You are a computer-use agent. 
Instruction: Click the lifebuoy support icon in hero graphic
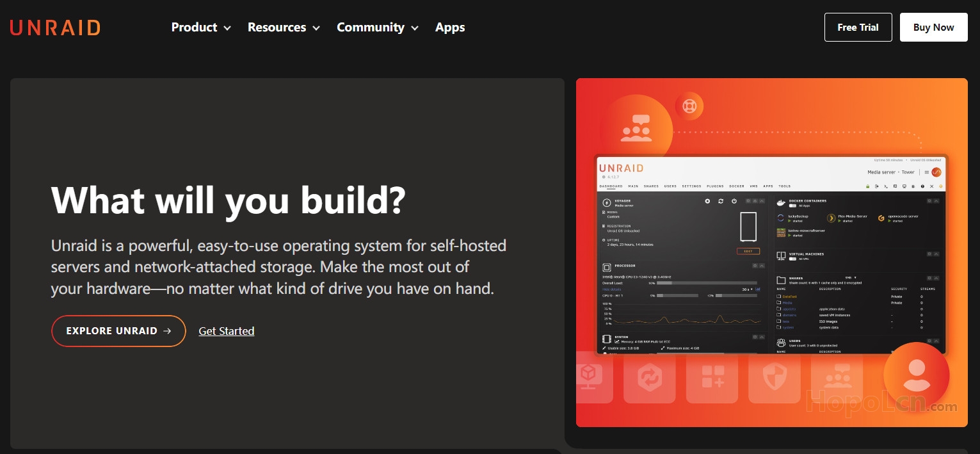(x=689, y=106)
